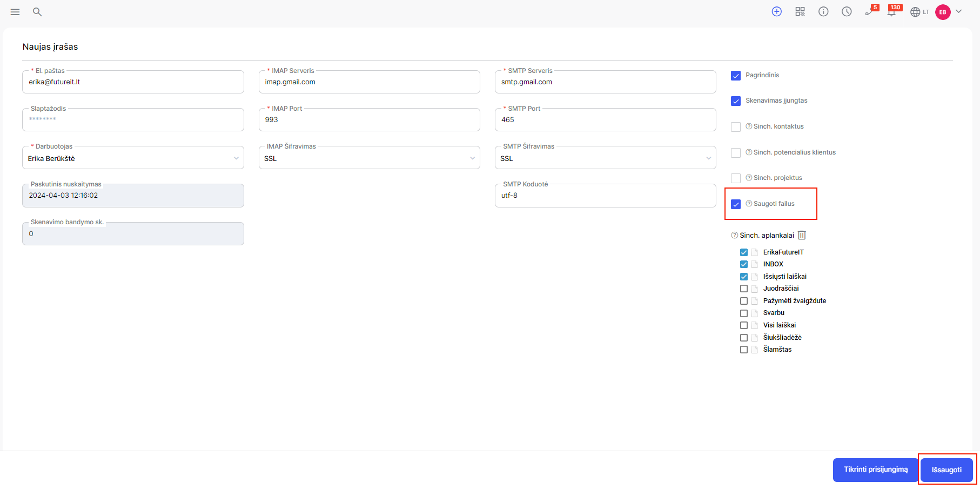Check the Šiukšliadėžė folder checkbox
The width and height of the screenshot is (980, 489).
(744, 338)
